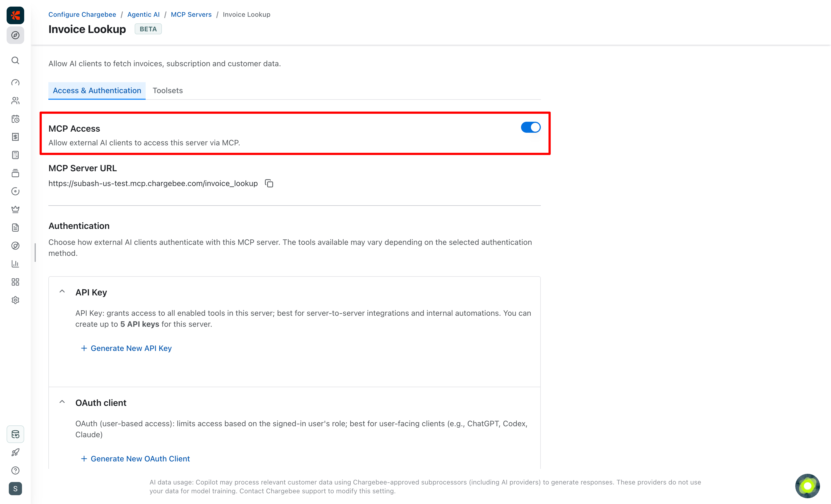Open the search magnifier in sidebar
Screen dimensions: 831x504
(x=15, y=60)
